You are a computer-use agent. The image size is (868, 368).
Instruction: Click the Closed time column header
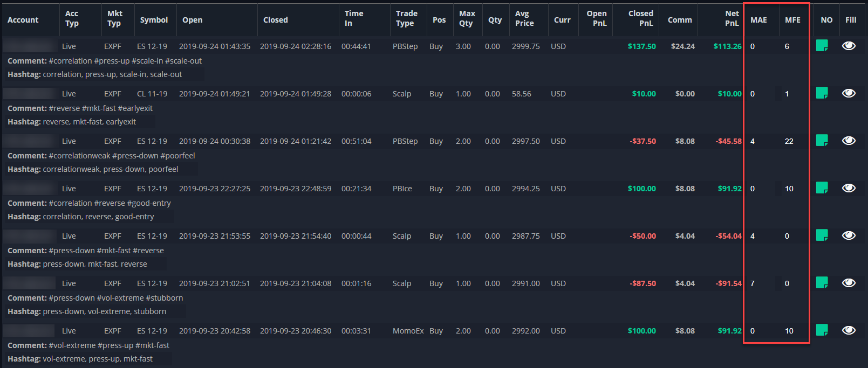click(275, 20)
